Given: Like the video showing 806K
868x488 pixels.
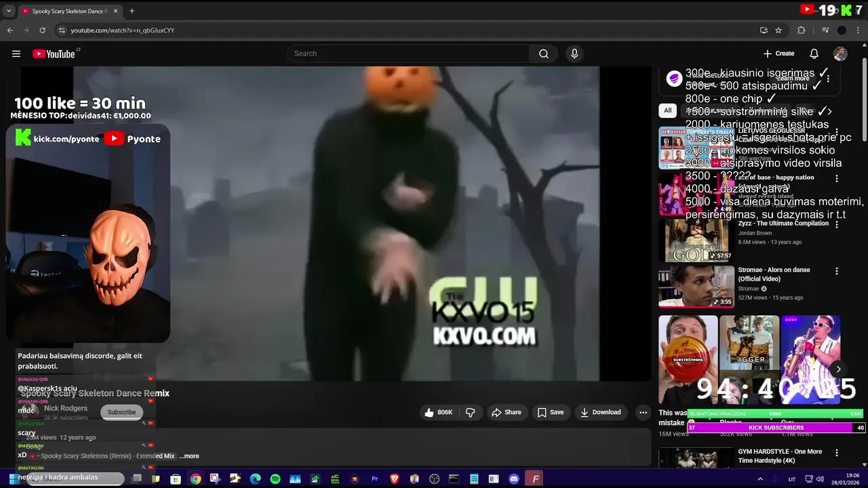Looking at the screenshot, I should 439,412.
